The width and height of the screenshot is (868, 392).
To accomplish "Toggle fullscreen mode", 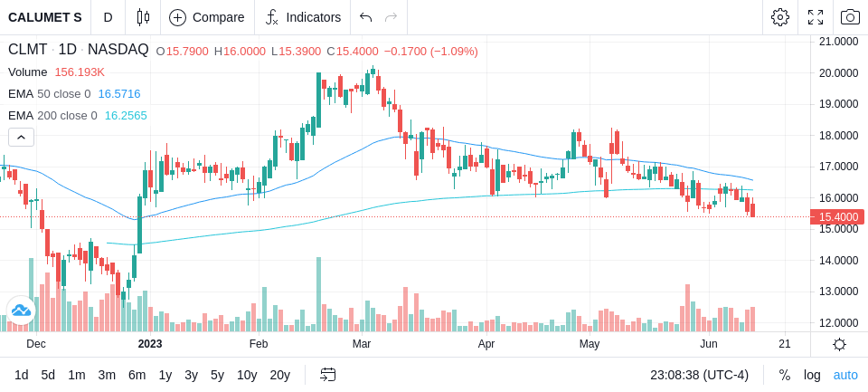I will point(816,17).
